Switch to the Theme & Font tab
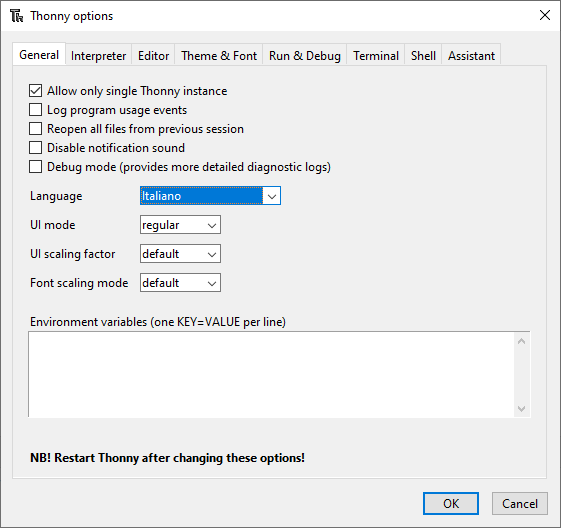This screenshot has height=528, width=561. pos(219,55)
